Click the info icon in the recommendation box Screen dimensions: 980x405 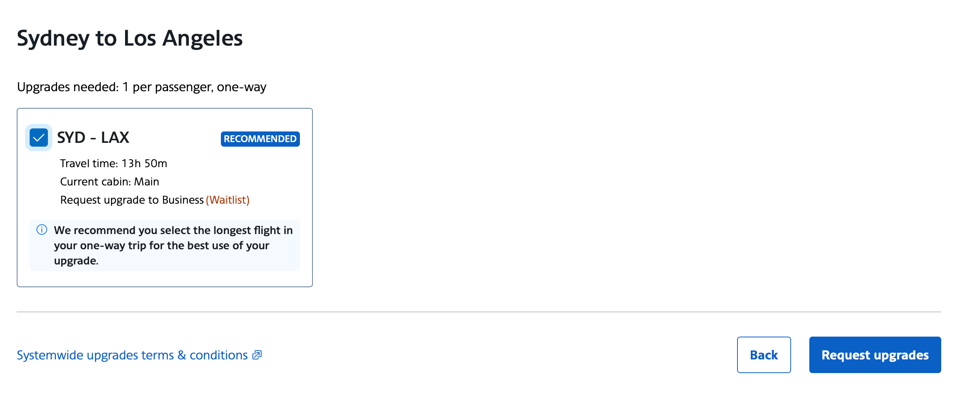42,230
